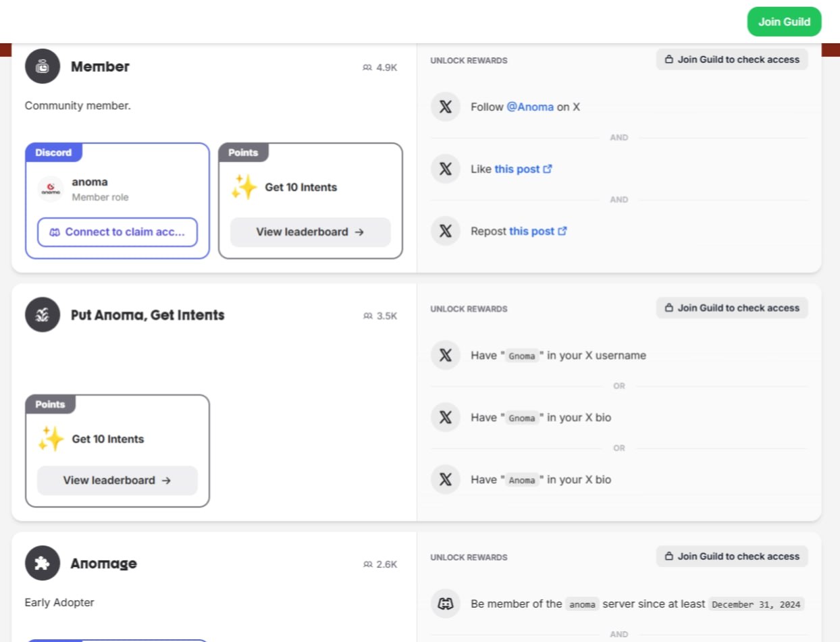Click the Points tag in Put Anoma card
Viewport: 840px width, 642px height.
pos(51,404)
